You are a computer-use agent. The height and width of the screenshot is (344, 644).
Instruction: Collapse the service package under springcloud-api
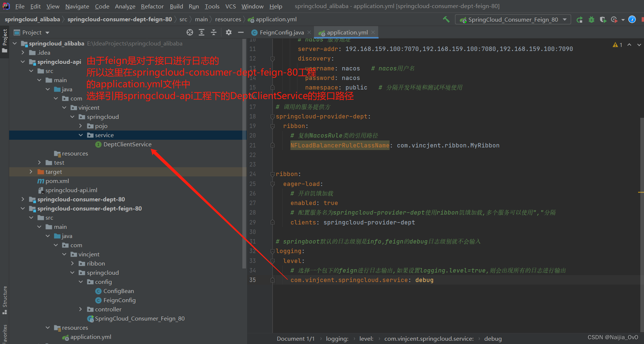coord(80,135)
